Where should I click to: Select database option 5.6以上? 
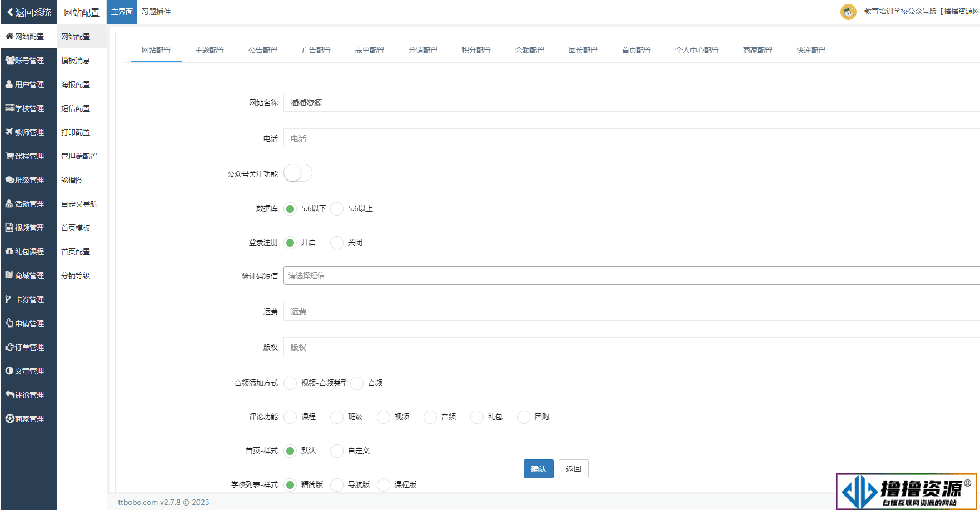337,209
